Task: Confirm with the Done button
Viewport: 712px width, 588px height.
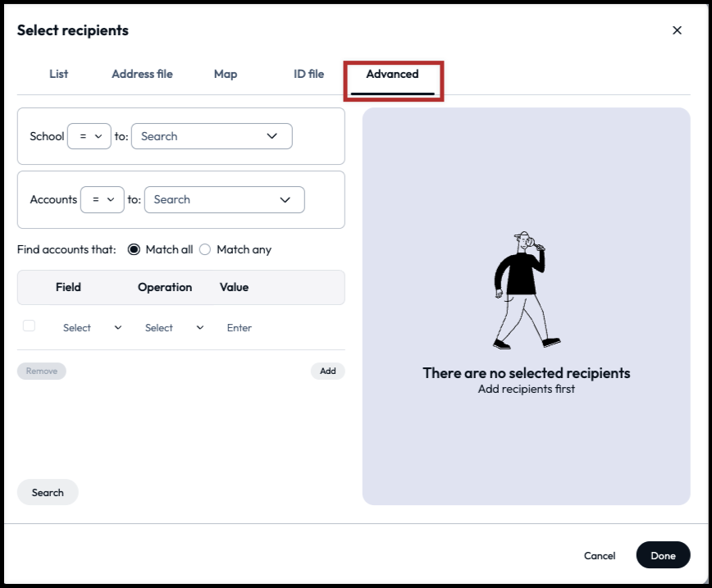Action: click(663, 555)
